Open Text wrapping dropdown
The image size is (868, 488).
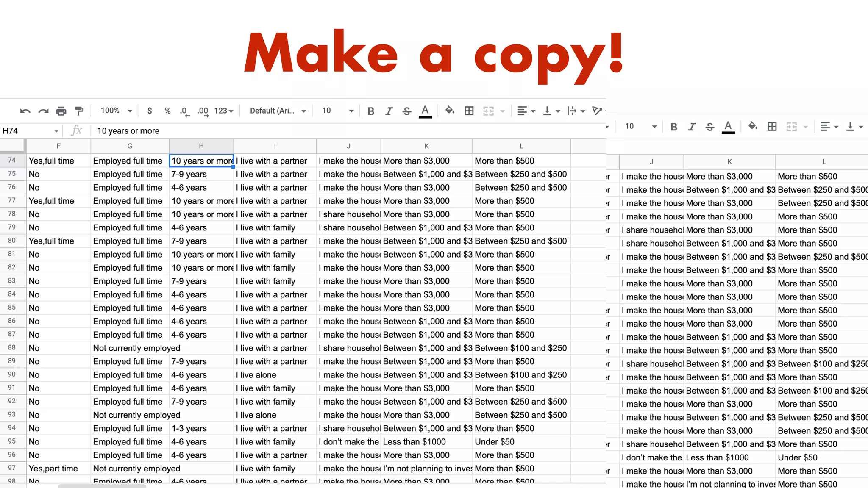click(576, 111)
